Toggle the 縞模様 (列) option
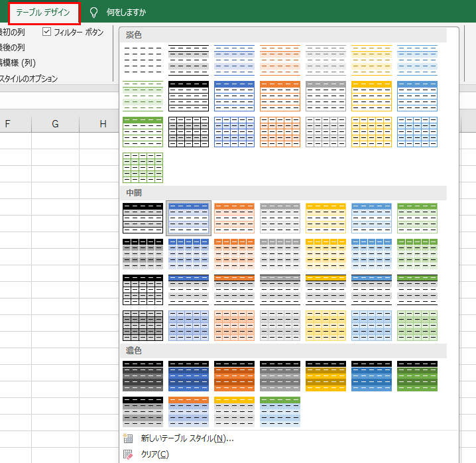 [x=17, y=63]
